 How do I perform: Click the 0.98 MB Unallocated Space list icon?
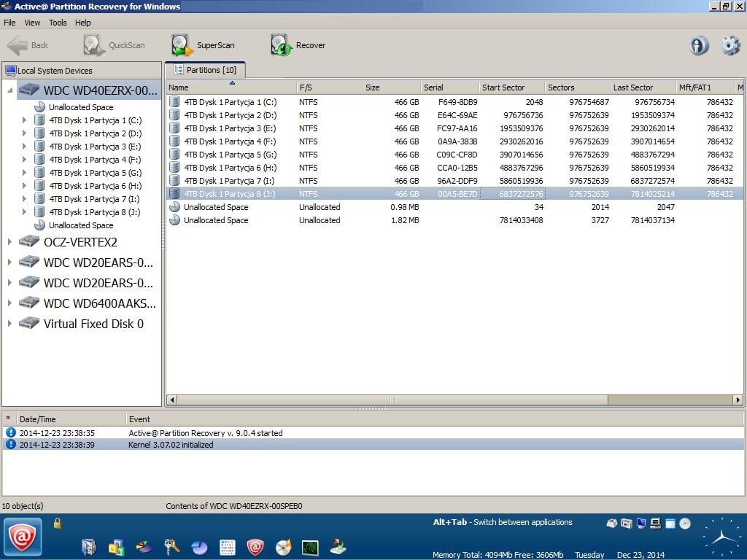pos(175,207)
